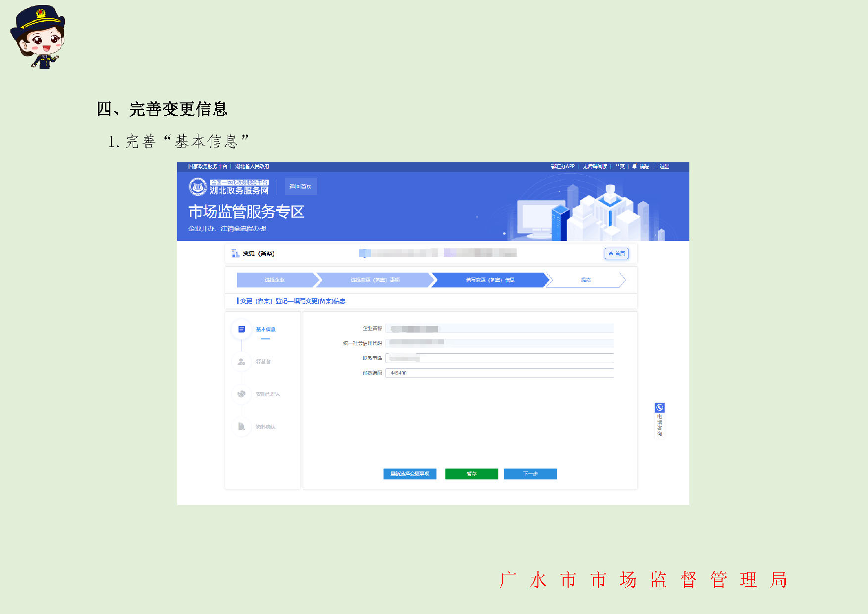Viewport: 868px width, 614px height.
Task: Click 退出 to log out
Action: (664, 166)
